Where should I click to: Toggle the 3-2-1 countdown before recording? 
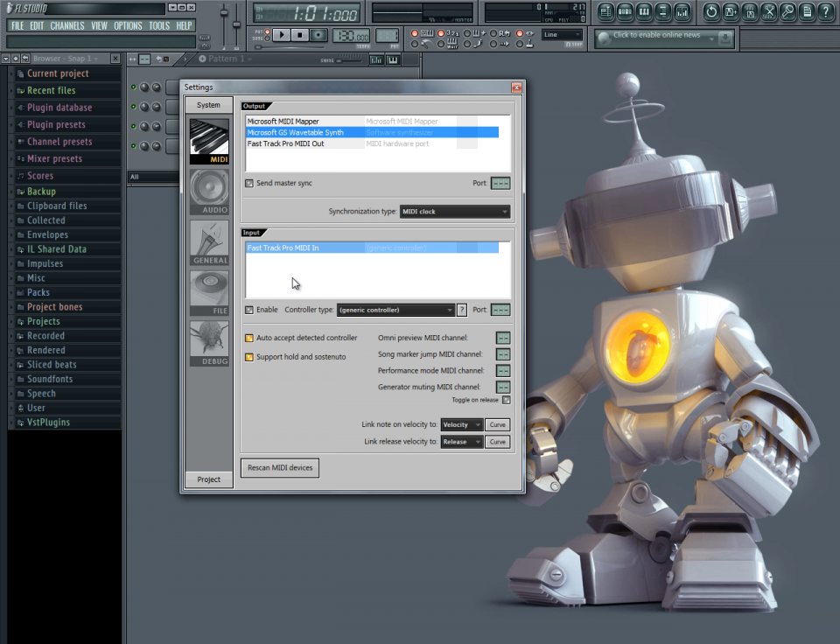click(441, 33)
